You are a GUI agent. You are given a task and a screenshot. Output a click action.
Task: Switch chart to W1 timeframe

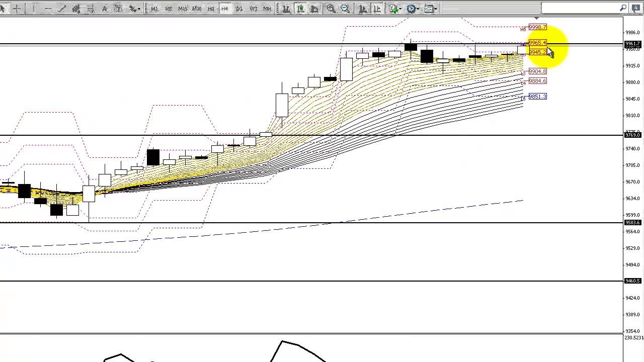click(253, 9)
